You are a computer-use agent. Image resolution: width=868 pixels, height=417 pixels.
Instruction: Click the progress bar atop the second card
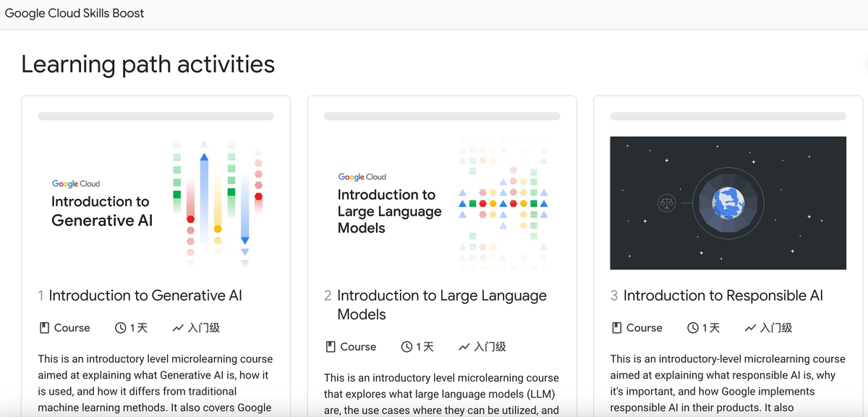[x=441, y=116]
